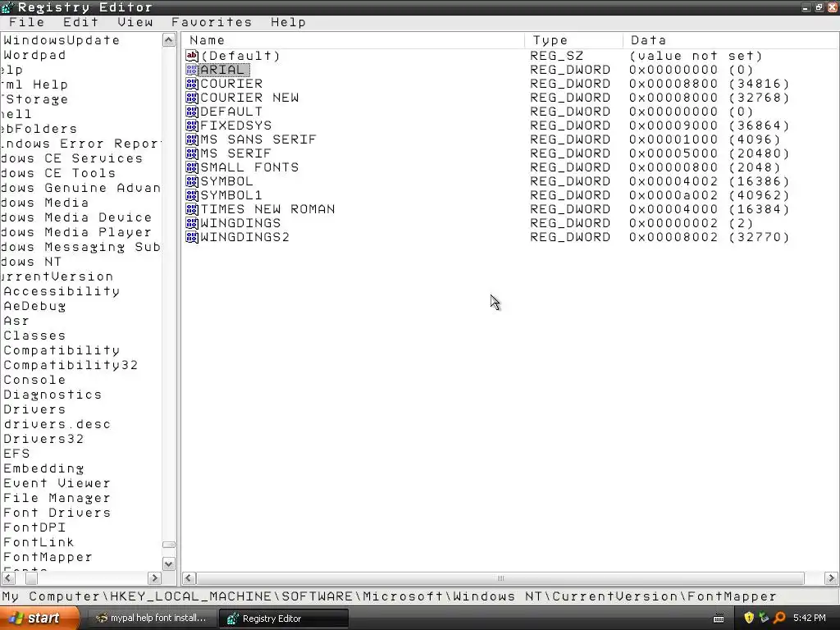The height and width of the screenshot is (630, 840).
Task: Select the File Manager key
Action: point(57,498)
